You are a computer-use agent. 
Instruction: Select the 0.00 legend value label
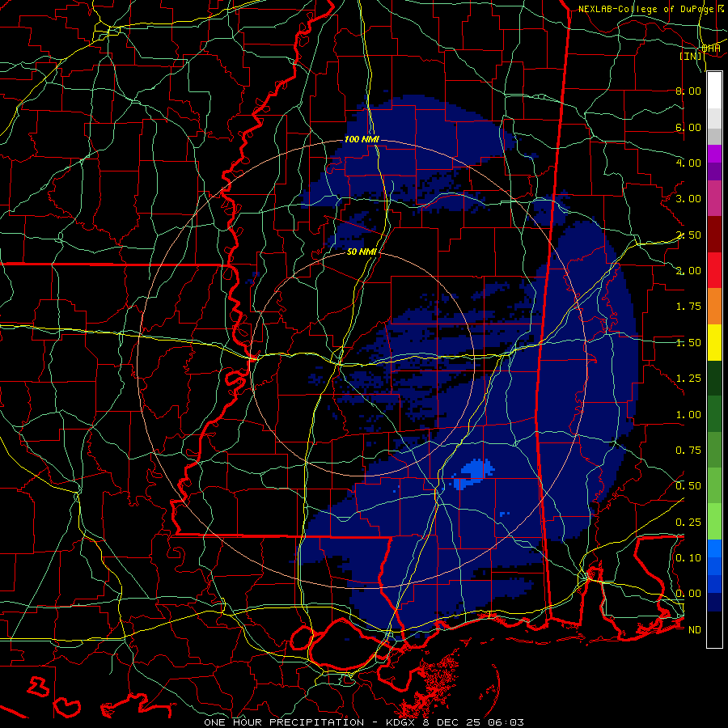[688, 594]
